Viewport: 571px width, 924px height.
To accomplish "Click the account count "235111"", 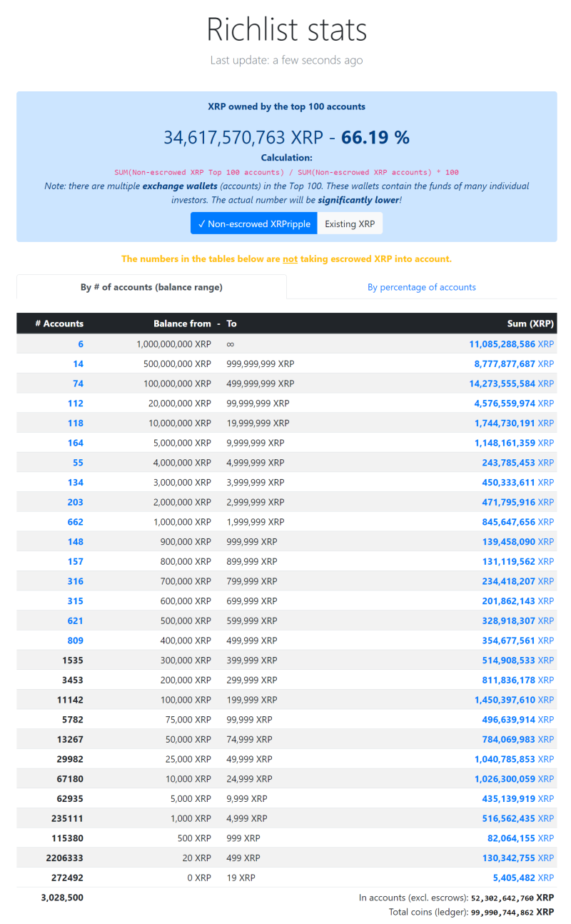I will coord(67,818).
